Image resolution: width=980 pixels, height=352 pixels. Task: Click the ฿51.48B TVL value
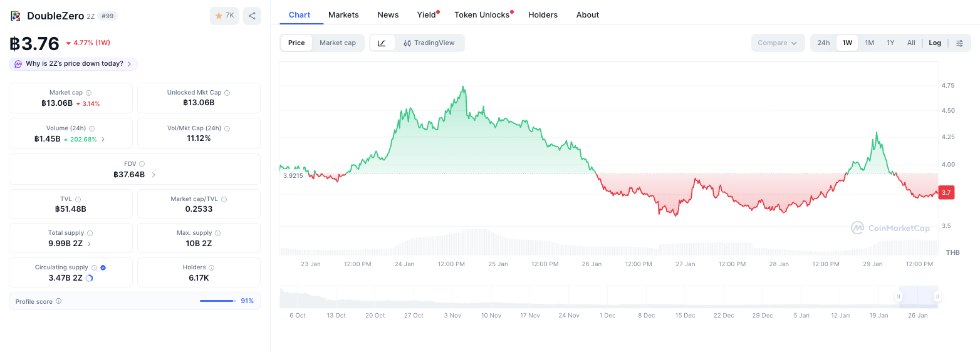point(71,209)
